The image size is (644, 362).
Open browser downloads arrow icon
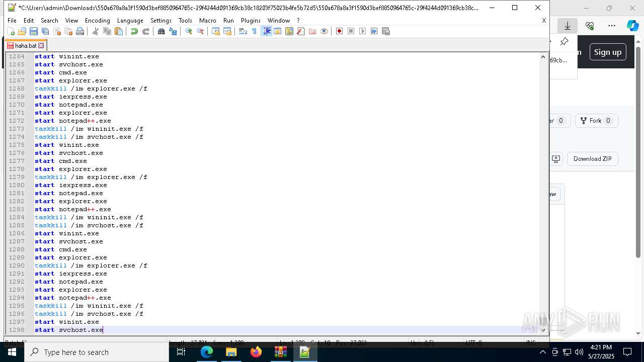tap(568, 26)
